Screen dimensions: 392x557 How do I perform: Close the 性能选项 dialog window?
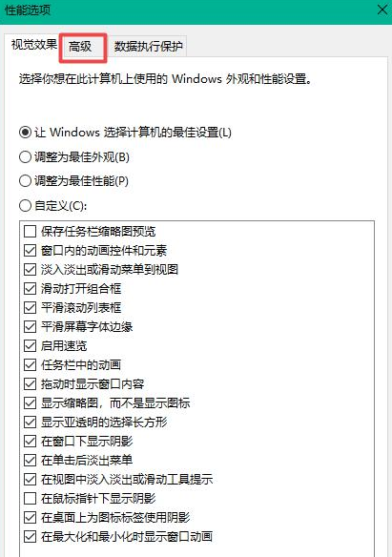[382, 10]
